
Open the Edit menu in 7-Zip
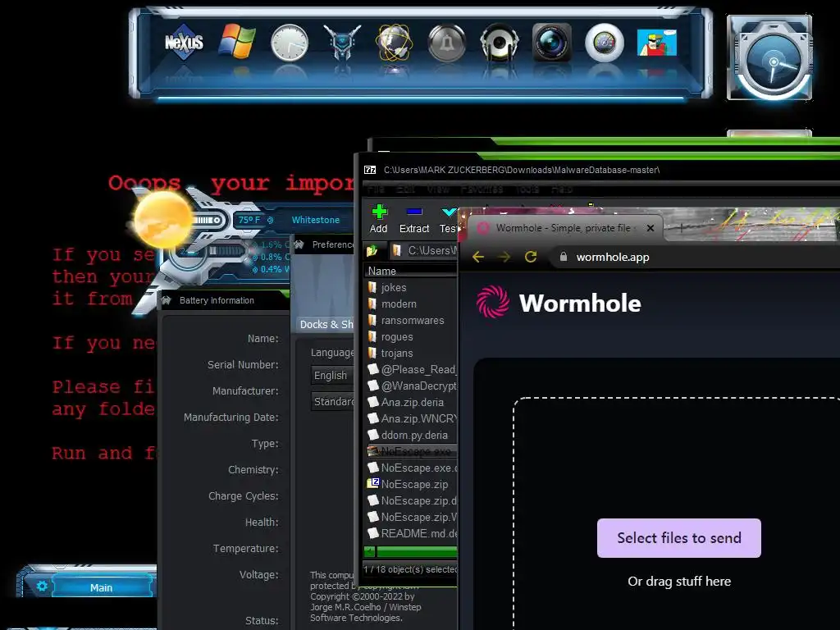405,189
